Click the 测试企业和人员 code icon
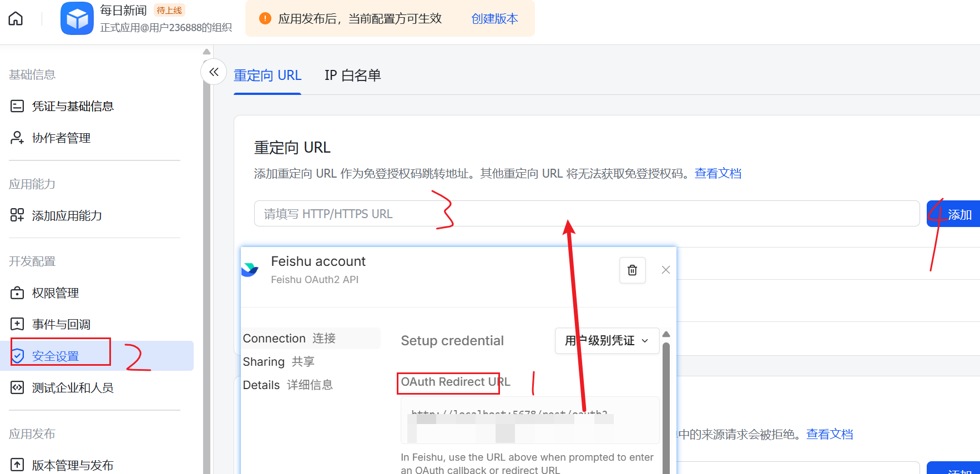 (17, 387)
